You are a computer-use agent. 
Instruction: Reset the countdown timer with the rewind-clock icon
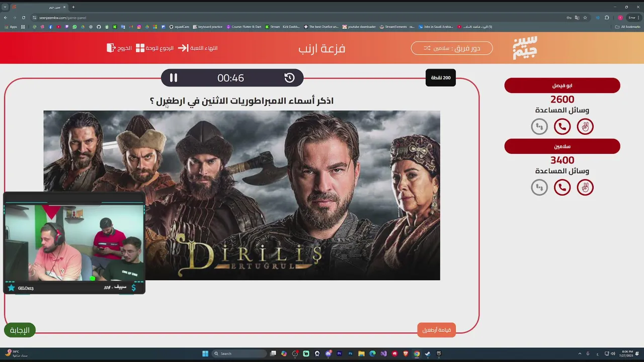tap(289, 78)
